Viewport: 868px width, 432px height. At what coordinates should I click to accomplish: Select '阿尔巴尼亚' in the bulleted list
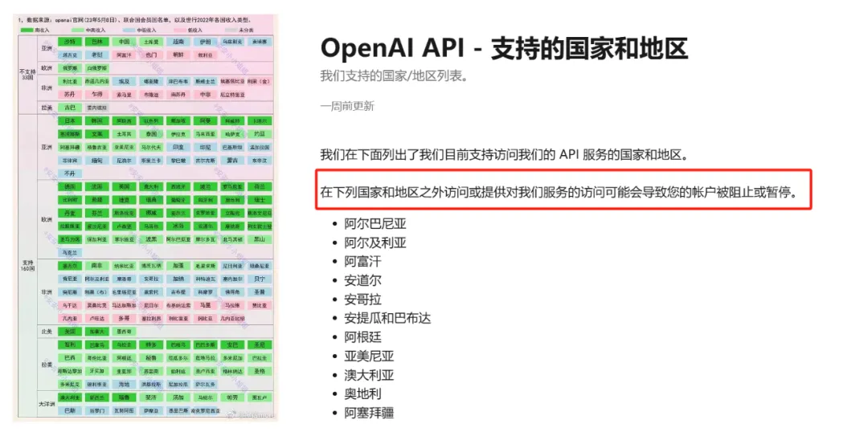click(x=375, y=225)
